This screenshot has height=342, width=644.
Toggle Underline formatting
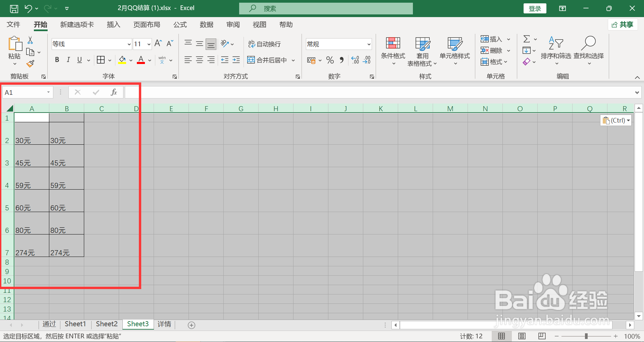click(79, 60)
